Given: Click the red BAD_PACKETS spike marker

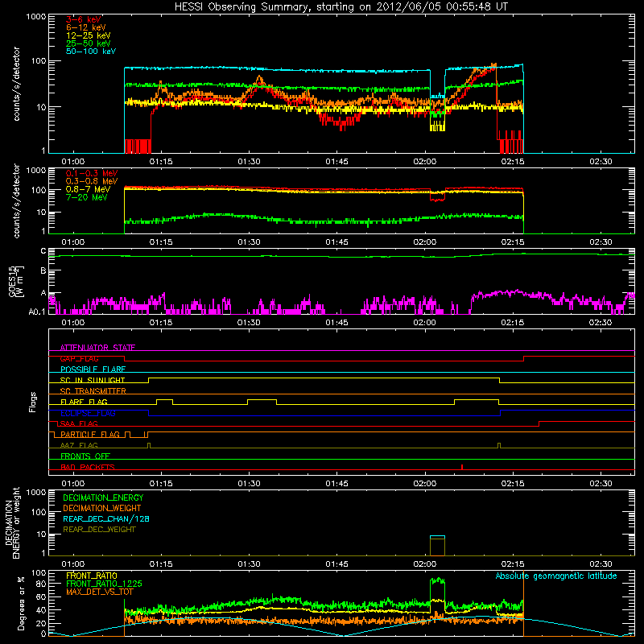Looking at the screenshot, I should 462,467.
